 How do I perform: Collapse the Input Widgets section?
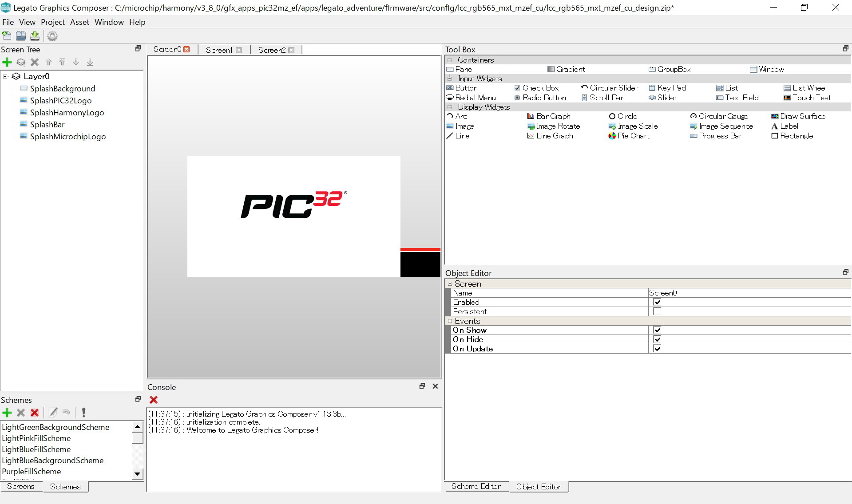[449, 79]
